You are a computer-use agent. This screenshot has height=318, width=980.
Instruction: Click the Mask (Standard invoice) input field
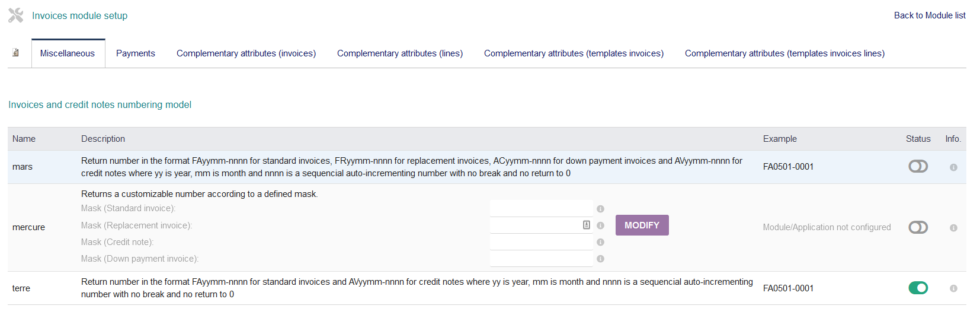click(540, 208)
